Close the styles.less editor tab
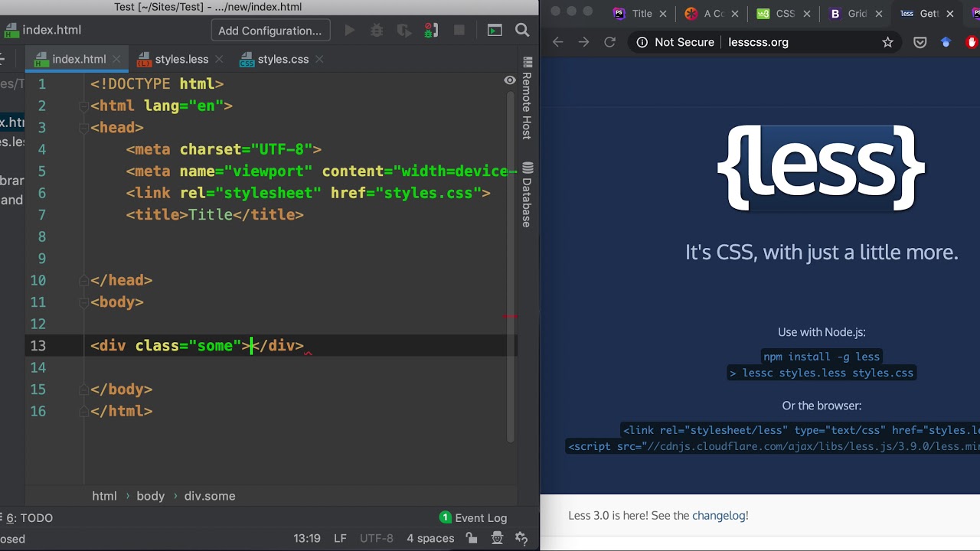Image resolution: width=980 pixels, height=551 pixels. 218,59
